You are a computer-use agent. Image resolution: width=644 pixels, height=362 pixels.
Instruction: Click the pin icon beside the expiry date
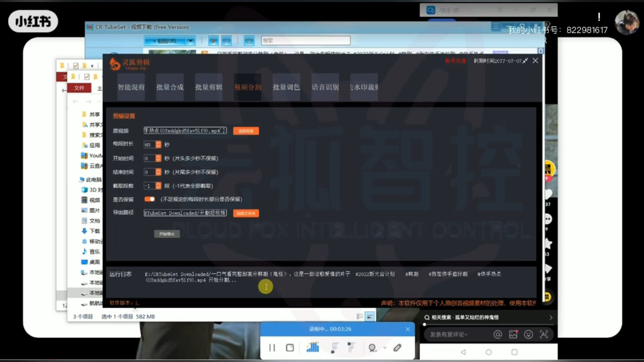coord(525,61)
